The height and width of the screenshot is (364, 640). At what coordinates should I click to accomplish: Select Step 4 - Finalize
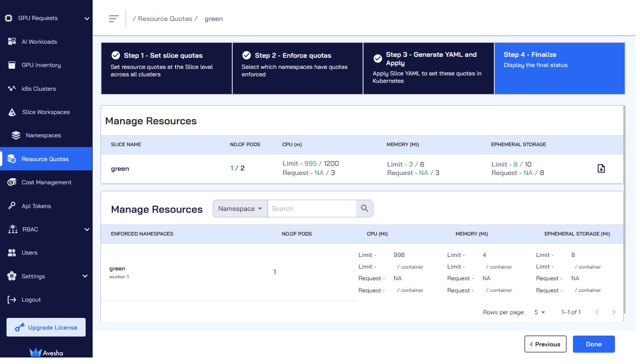point(559,68)
